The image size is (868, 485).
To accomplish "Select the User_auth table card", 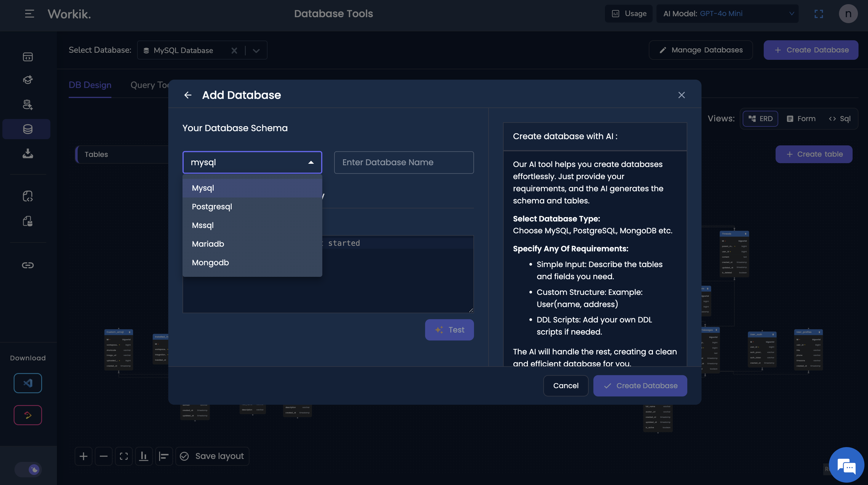I will [762, 350].
